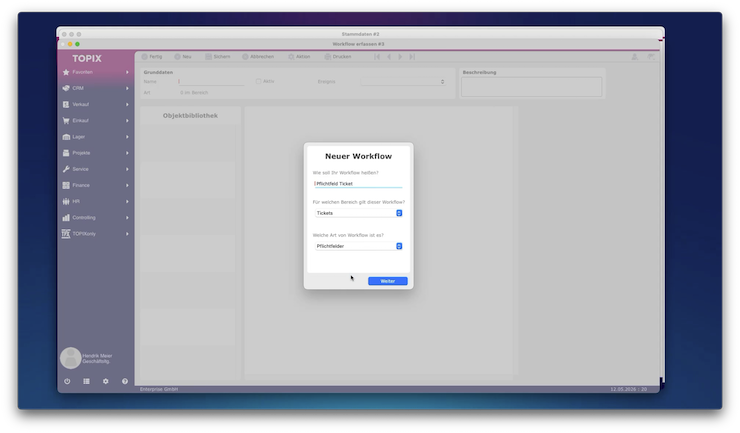Click the CRM handshake icon

point(66,88)
